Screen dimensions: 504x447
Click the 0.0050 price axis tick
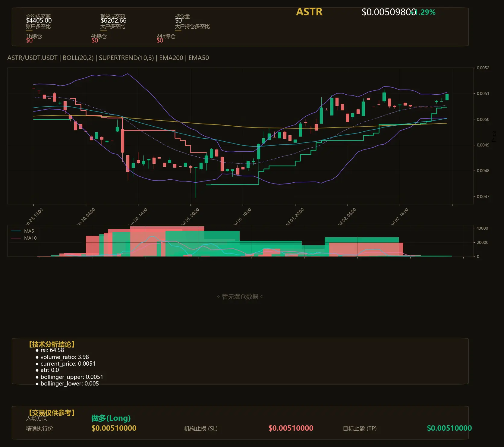coord(483,119)
